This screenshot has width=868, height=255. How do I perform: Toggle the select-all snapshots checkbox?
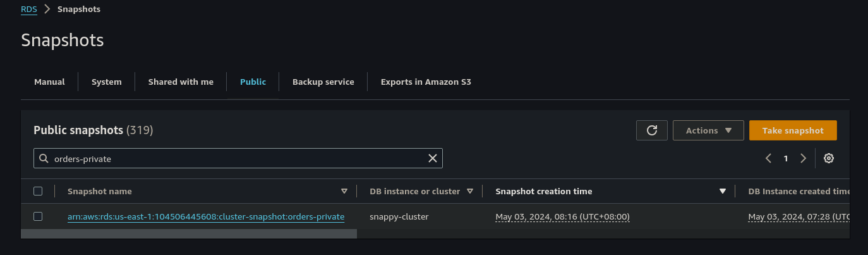38,191
